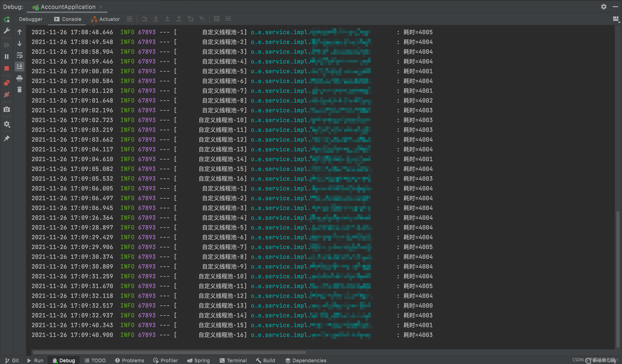The width and height of the screenshot is (622, 364).
Task: Click the Step Over toolbar icon
Action: (x=144, y=19)
